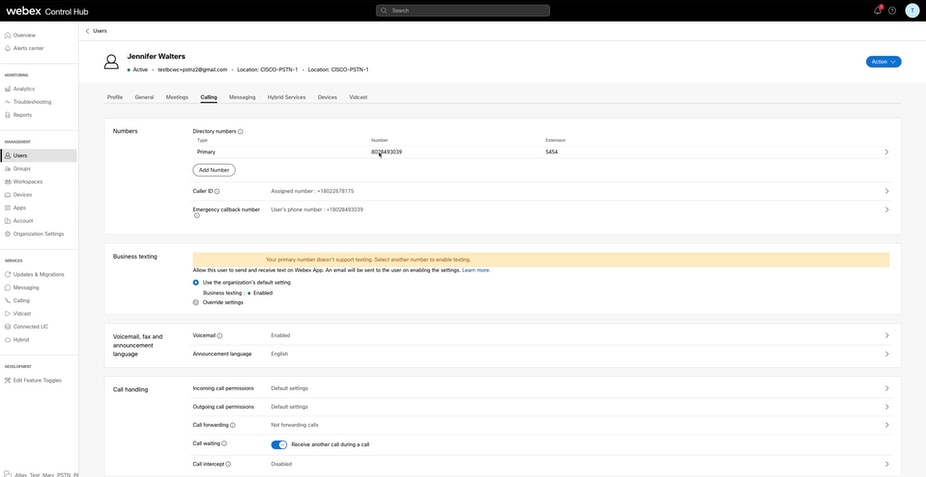This screenshot has height=477, width=926.
Task: Click Add Number button
Action: [214, 170]
